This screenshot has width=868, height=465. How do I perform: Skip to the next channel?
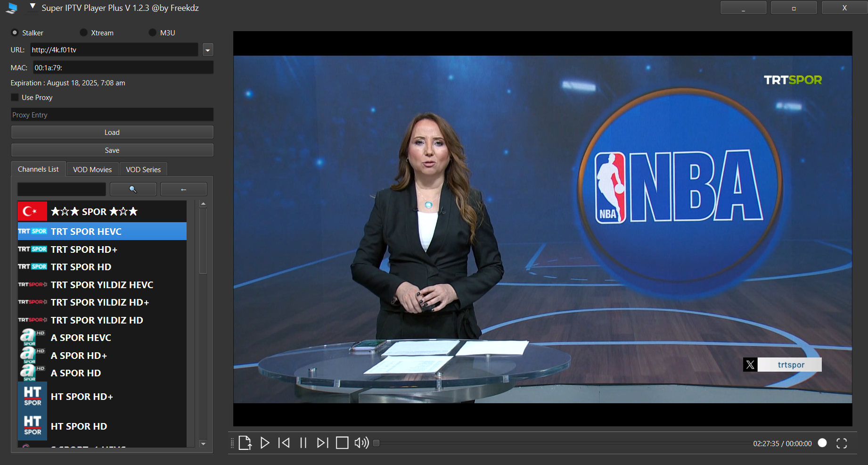click(322, 443)
